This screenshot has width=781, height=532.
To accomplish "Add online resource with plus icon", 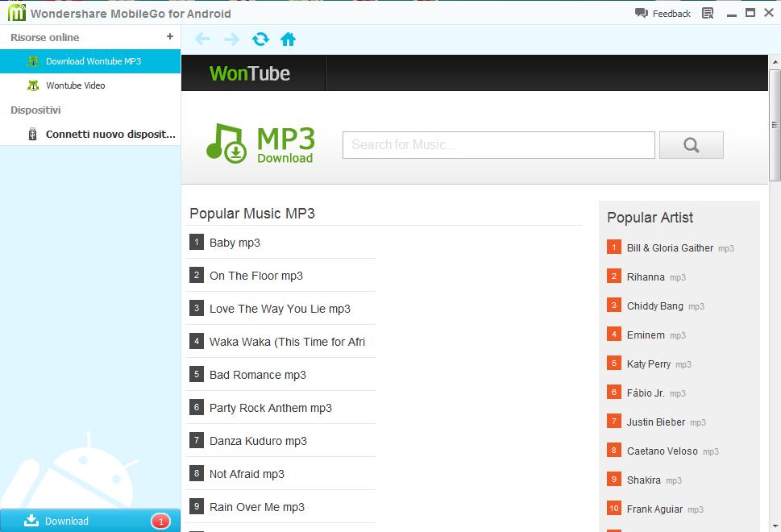I will 170,36.
